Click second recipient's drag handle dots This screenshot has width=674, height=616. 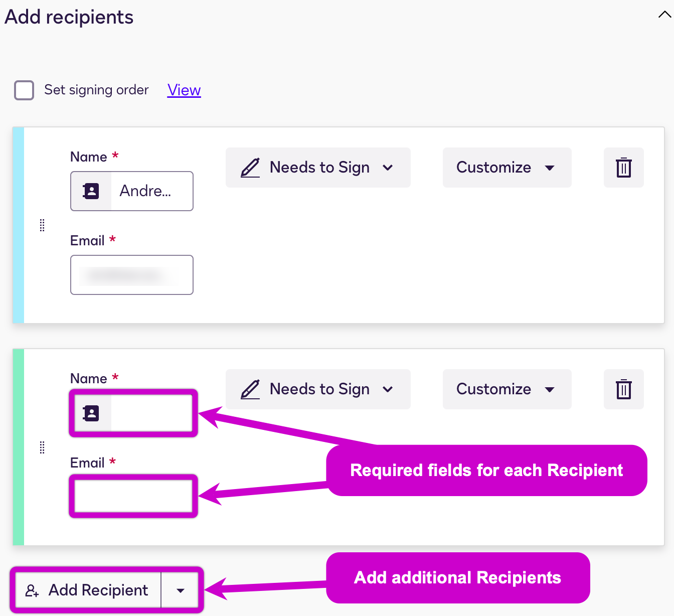click(42, 447)
